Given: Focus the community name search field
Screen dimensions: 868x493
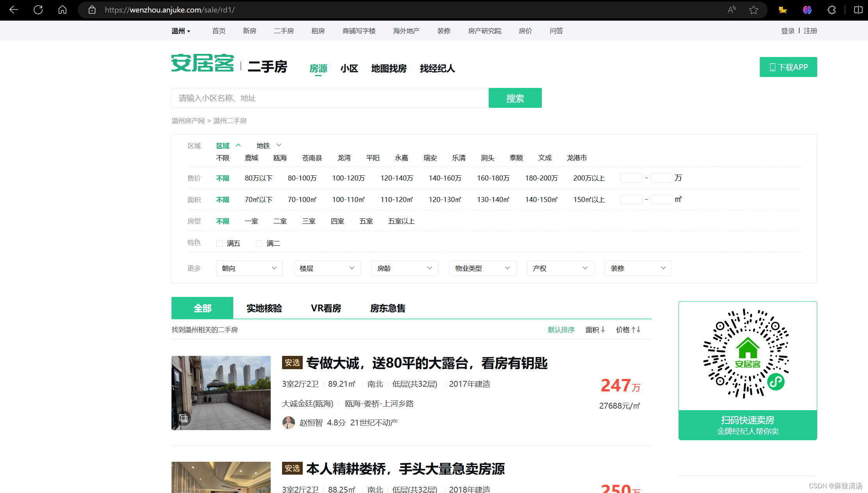Looking at the screenshot, I should 330,98.
